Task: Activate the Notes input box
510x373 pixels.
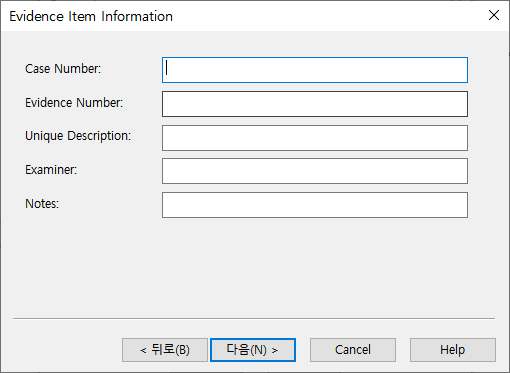Action: [x=315, y=205]
